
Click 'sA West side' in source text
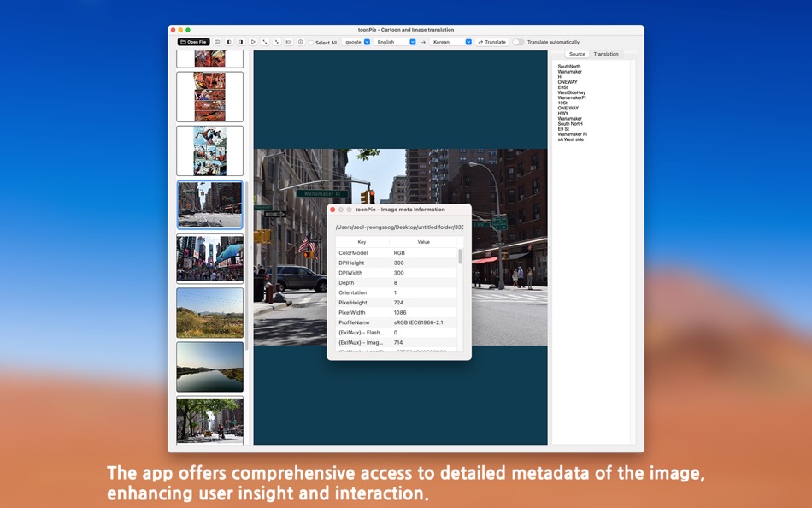[x=570, y=139]
